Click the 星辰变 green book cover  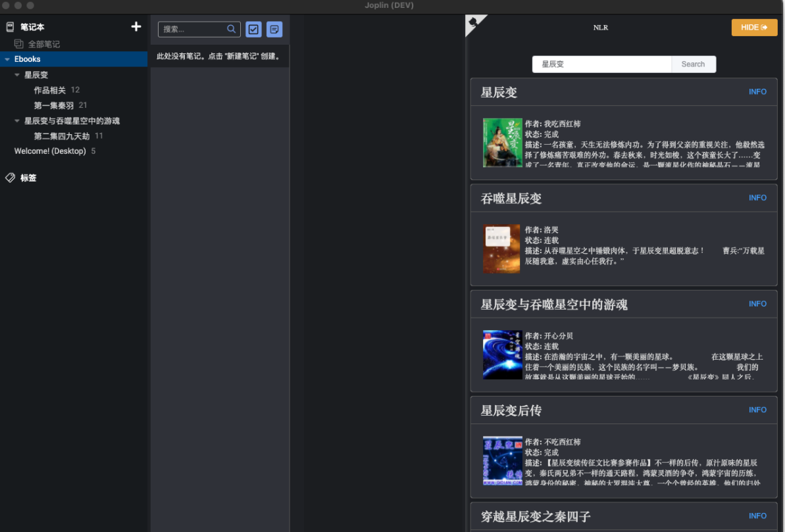click(x=502, y=143)
